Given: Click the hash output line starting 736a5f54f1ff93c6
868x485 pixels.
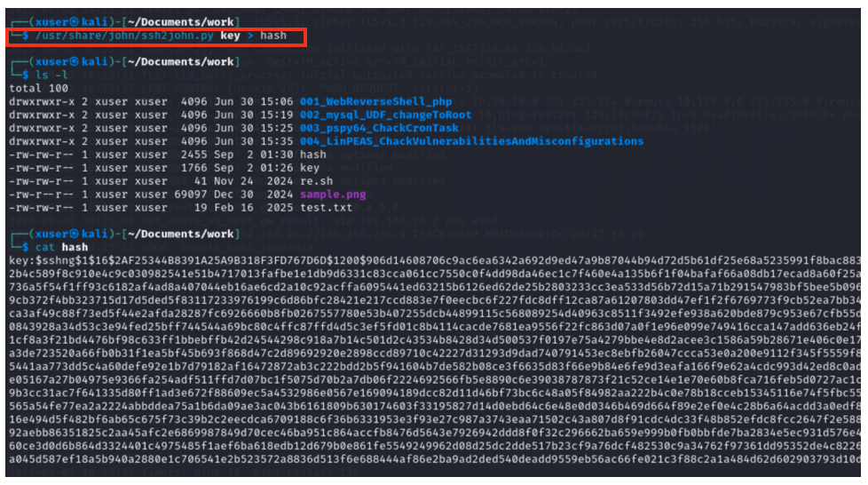Looking at the screenshot, I should 435,287.
